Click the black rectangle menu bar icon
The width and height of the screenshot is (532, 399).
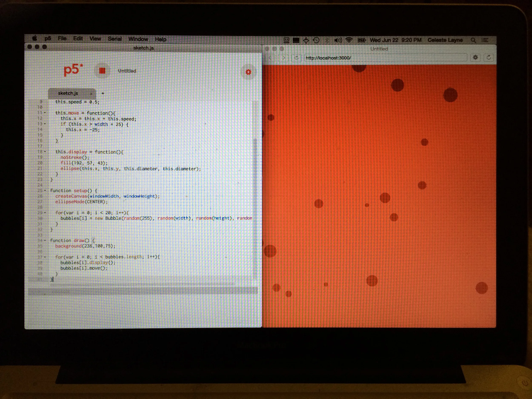tap(296, 40)
